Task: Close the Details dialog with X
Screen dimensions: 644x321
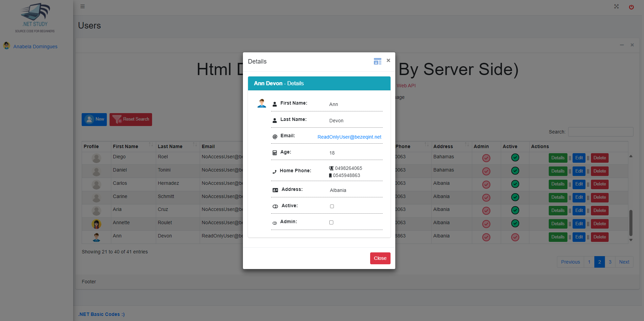Action: point(388,60)
